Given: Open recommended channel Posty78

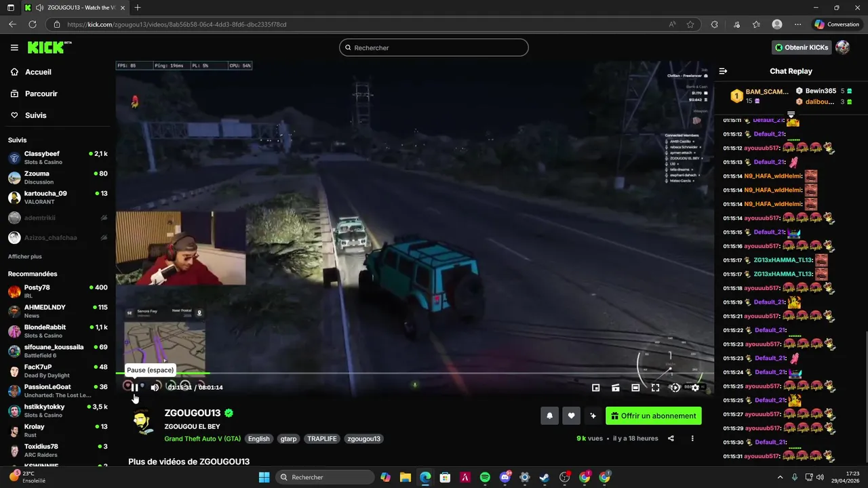Looking at the screenshot, I should click(58, 291).
